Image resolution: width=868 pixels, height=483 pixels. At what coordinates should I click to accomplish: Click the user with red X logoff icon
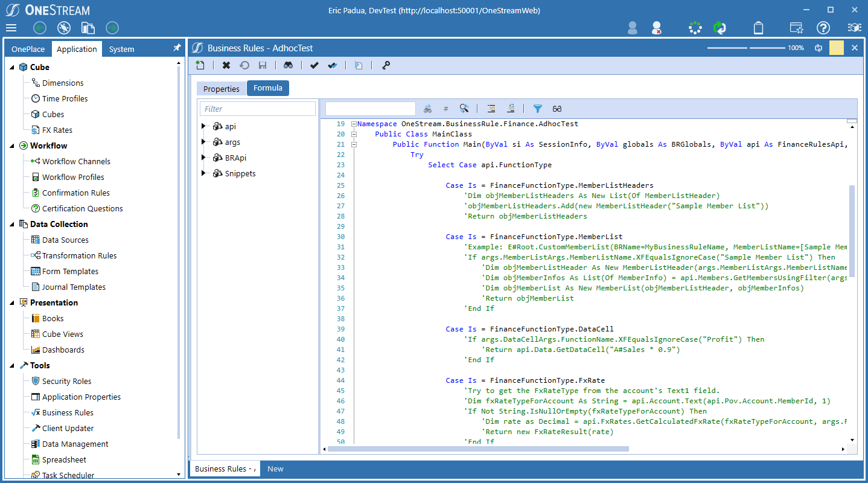tap(657, 28)
